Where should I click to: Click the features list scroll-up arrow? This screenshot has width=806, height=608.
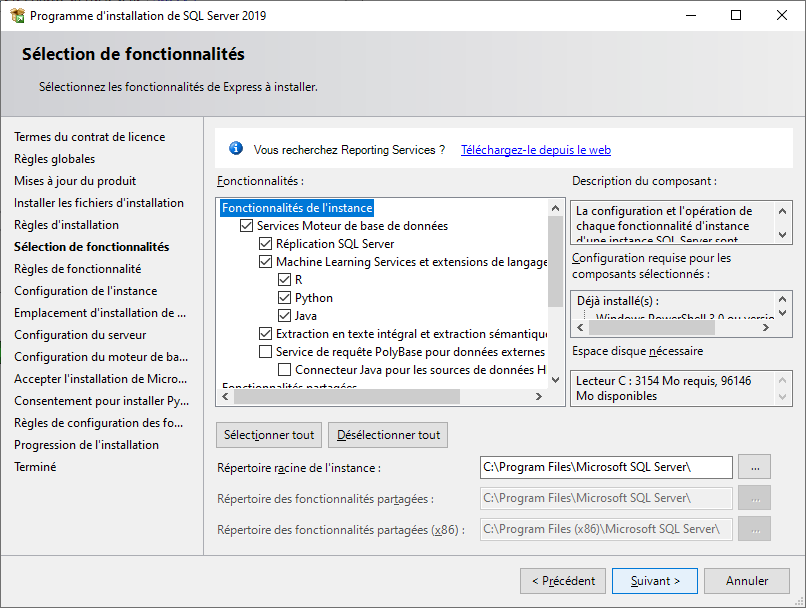pos(555,208)
